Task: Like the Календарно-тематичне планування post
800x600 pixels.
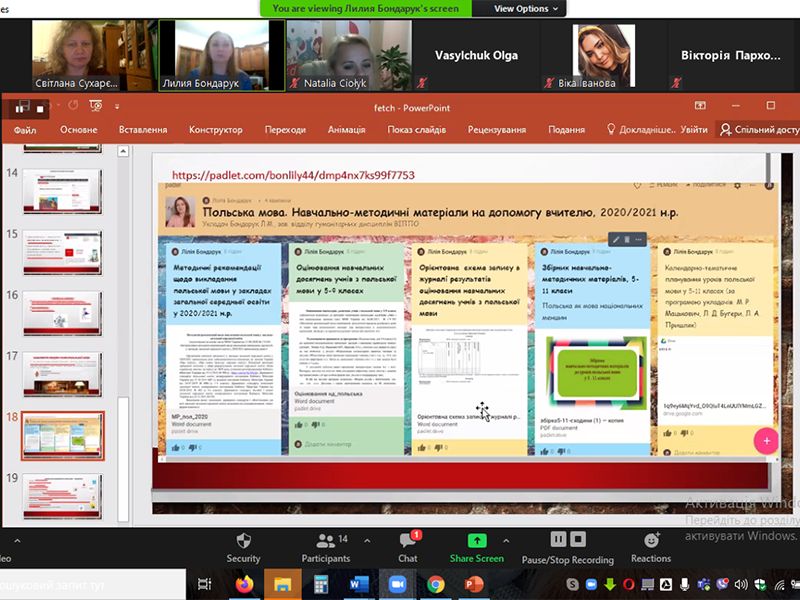Action: click(668, 433)
